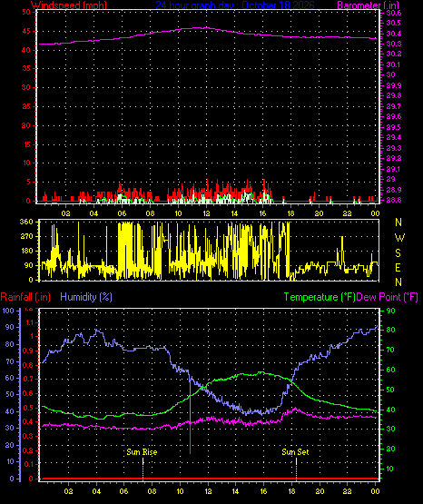This screenshot has height=504, width=423.
Task: Click the Temperature (°F) legend label
Action: [x=320, y=297]
